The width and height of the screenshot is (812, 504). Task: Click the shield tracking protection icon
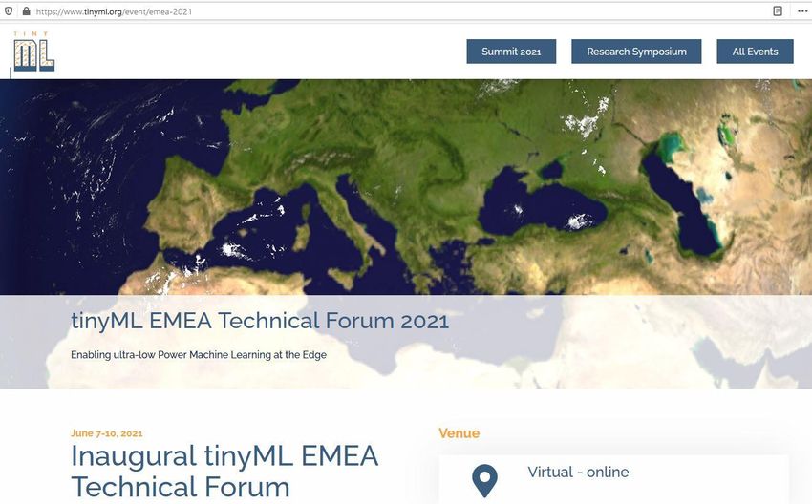point(9,10)
